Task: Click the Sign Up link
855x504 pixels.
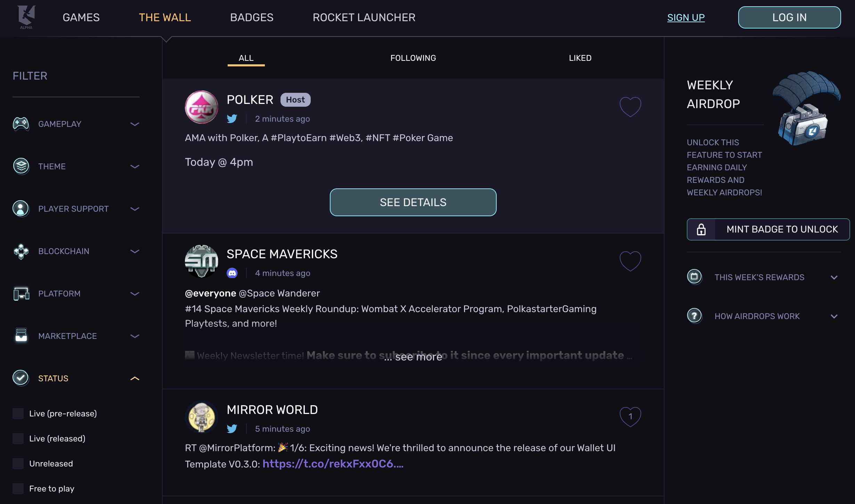Action: pyautogui.click(x=686, y=17)
